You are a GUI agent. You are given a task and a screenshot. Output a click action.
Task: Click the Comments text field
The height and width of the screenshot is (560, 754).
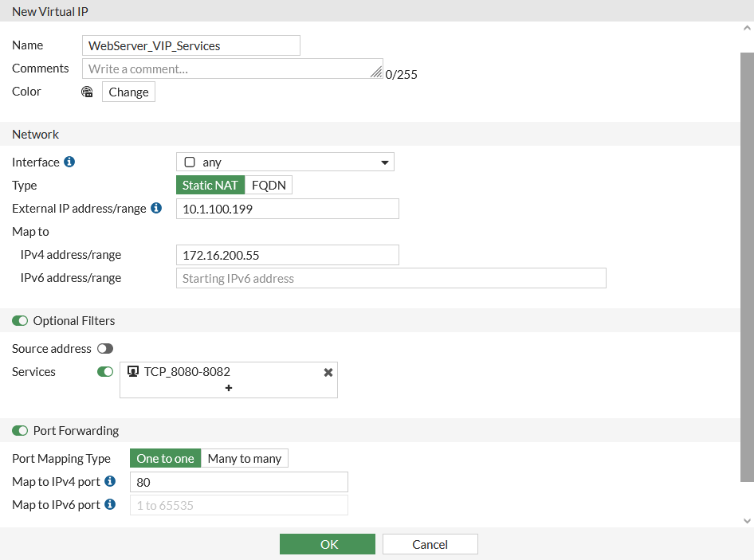pos(231,69)
